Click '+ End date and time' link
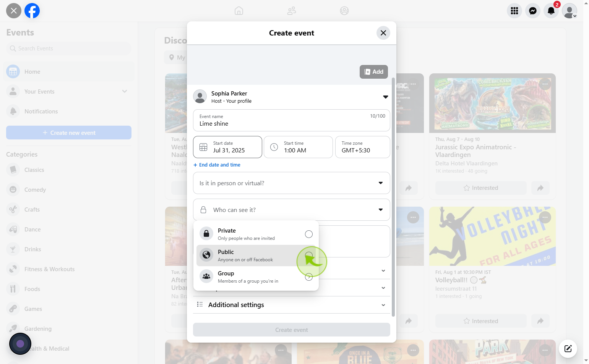 217,165
